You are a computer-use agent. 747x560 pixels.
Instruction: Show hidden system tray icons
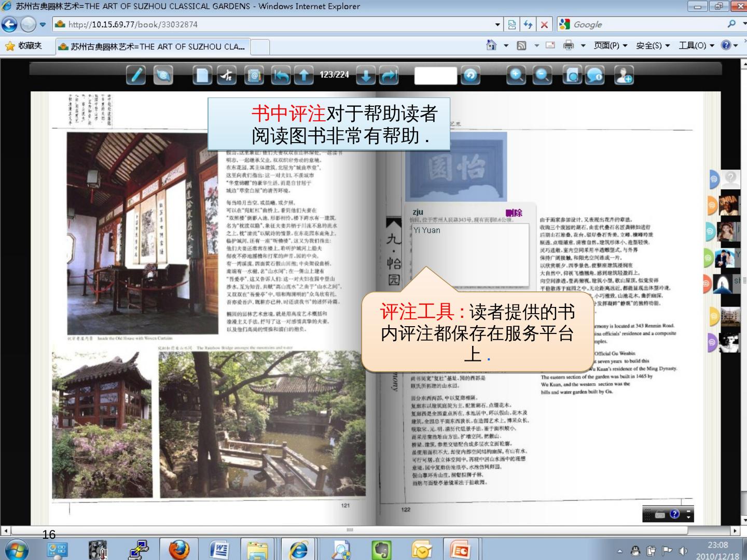click(619, 551)
